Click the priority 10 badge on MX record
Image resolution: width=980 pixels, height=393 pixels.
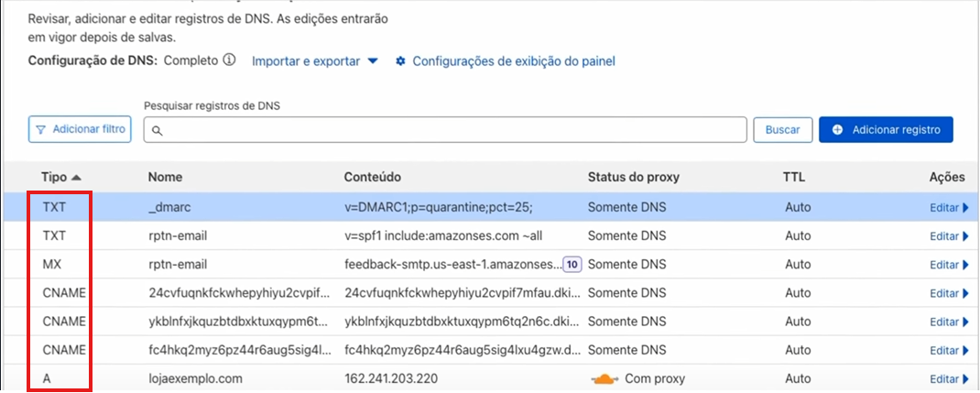tap(572, 265)
